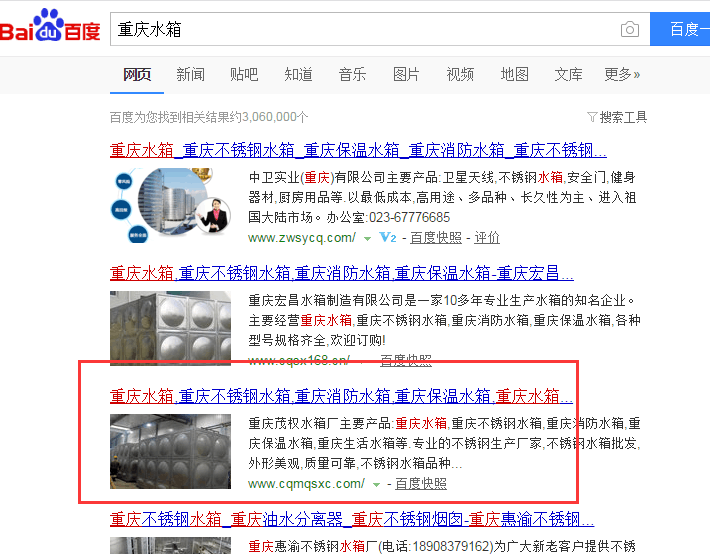Switch to the 新闻 tab
710x554 pixels.
tap(190, 74)
